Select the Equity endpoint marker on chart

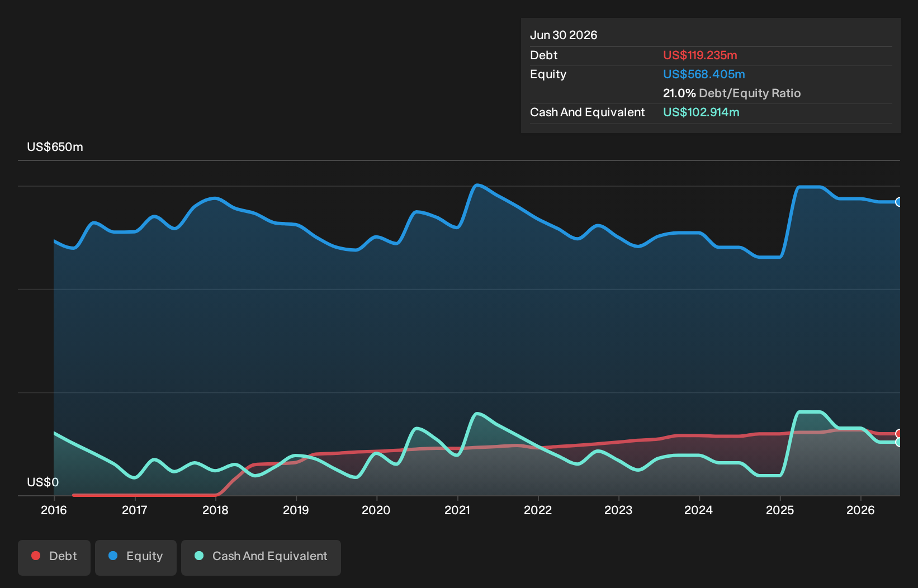pyautogui.click(x=899, y=202)
